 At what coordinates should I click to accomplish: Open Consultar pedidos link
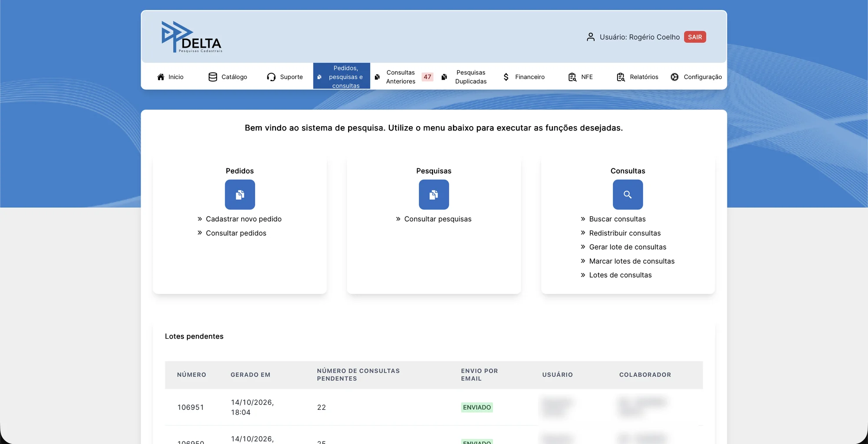click(236, 233)
